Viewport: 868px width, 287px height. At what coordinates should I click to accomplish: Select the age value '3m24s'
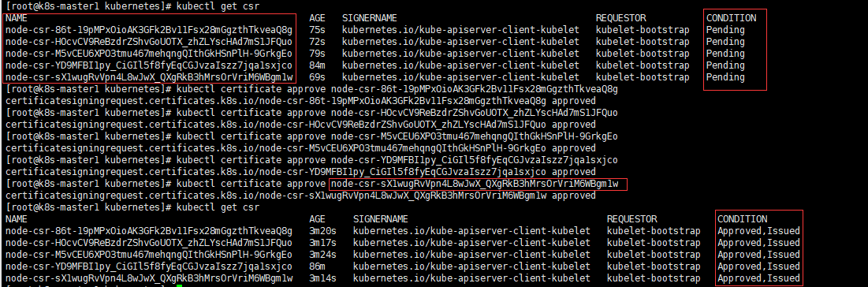[x=322, y=255]
